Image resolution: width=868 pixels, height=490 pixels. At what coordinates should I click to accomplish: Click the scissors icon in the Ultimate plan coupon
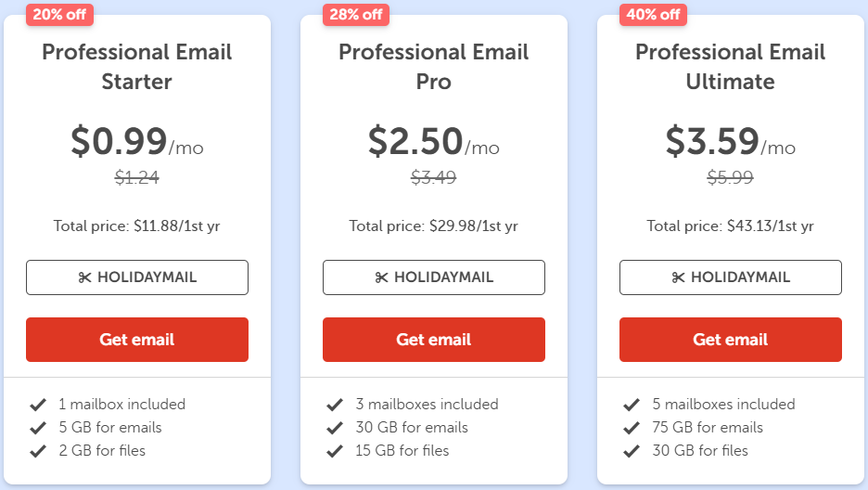click(x=678, y=277)
